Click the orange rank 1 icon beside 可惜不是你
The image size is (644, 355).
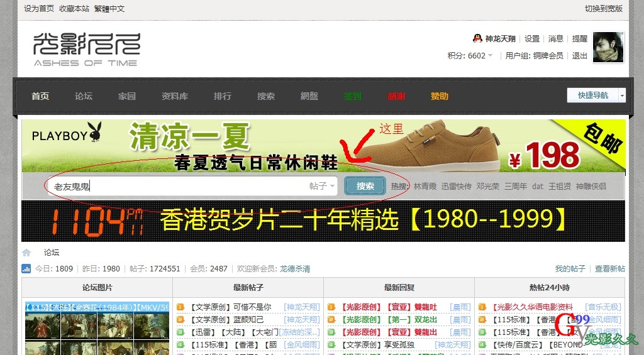[x=180, y=307]
